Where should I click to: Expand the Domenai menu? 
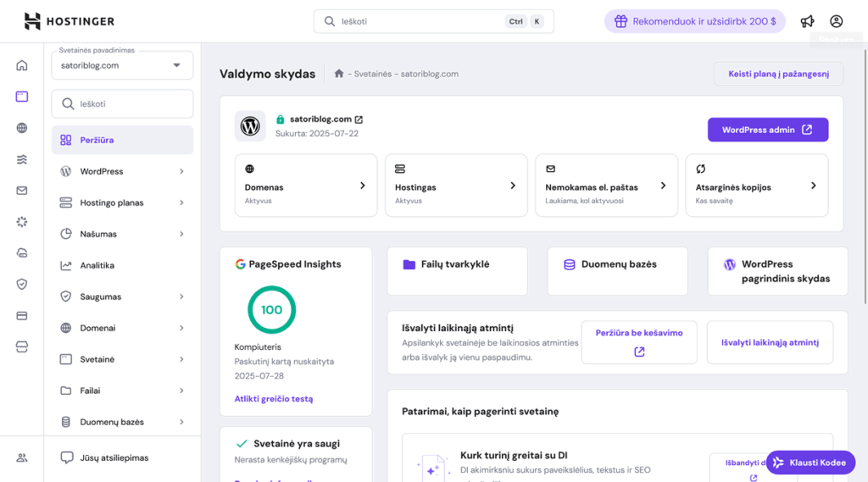click(122, 328)
